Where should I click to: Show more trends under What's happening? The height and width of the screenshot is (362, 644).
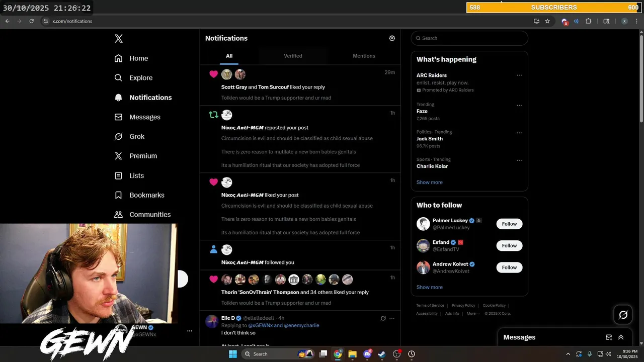point(430,183)
